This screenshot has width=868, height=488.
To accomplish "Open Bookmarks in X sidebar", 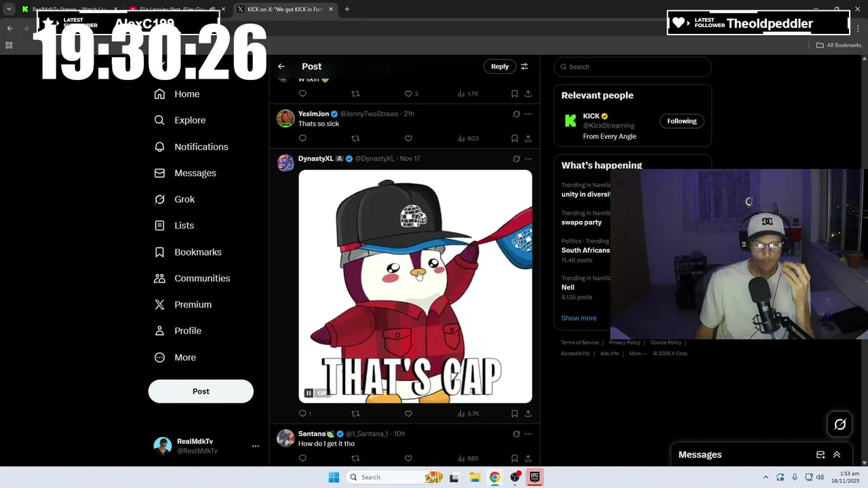I will [x=188, y=252].
